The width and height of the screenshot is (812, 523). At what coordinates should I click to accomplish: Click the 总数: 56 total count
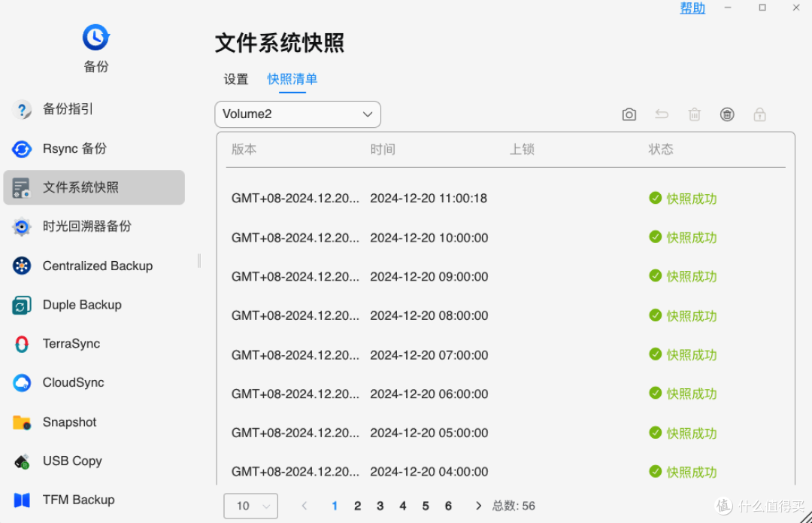click(x=514, y=506)
